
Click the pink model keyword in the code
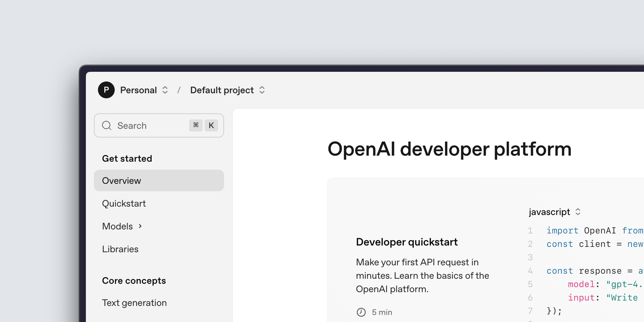coord(582,284)
